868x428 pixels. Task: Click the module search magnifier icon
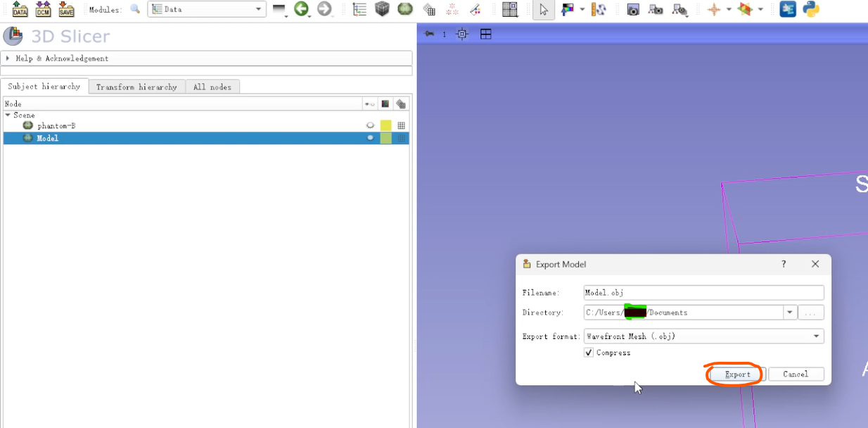point(135,9)
